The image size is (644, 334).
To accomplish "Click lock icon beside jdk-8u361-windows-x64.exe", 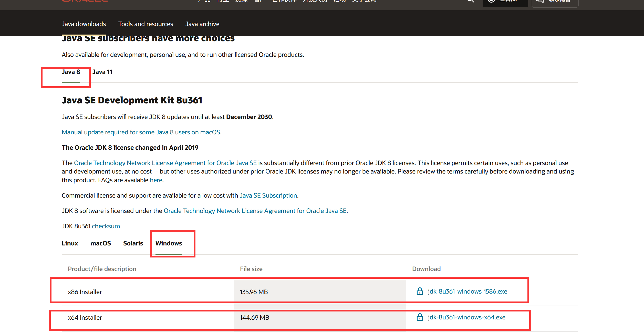I will (x=420, y=317).
